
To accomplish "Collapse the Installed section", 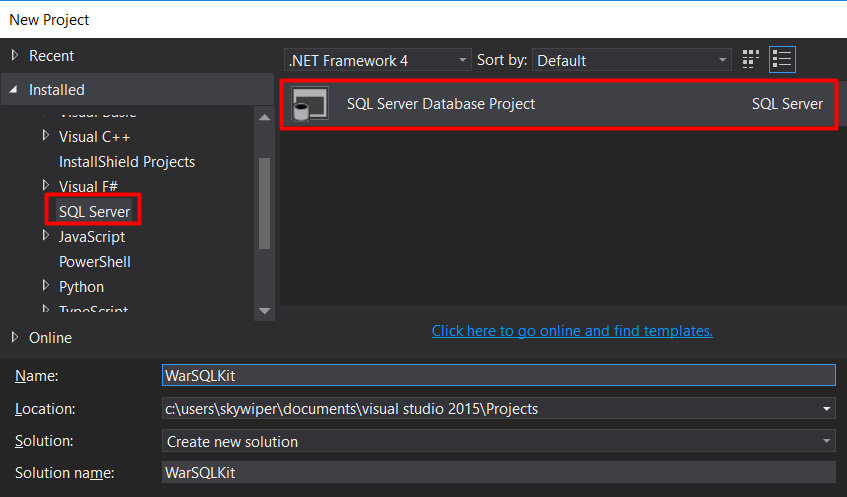I will click(14, 89).
